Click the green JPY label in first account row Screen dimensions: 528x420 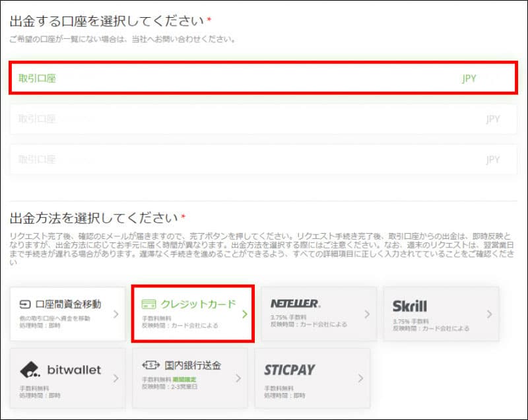click(x=469, y=79)
